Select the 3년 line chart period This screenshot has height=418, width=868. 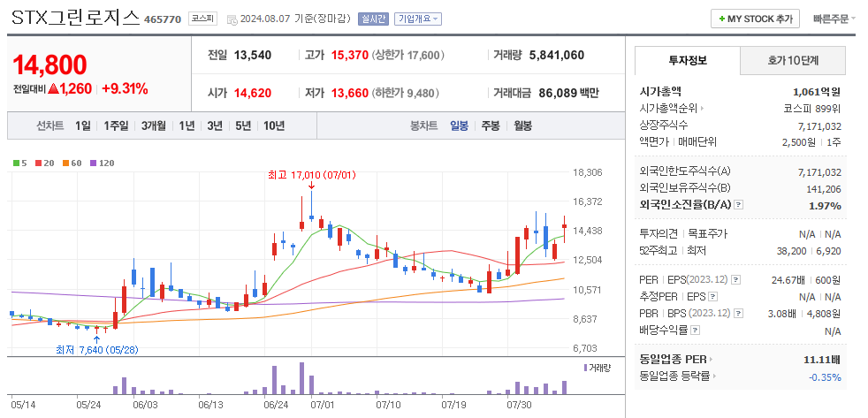pyautogui.click(x=215, y=125)
